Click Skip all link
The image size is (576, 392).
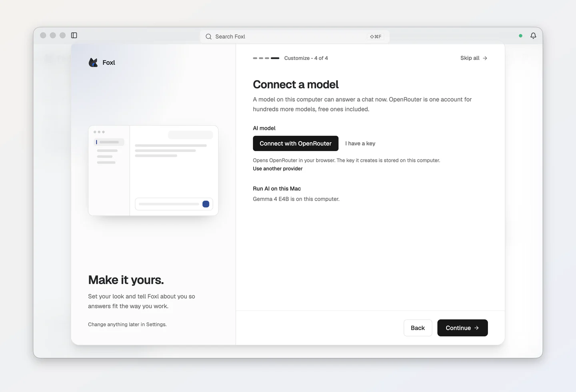474,58
